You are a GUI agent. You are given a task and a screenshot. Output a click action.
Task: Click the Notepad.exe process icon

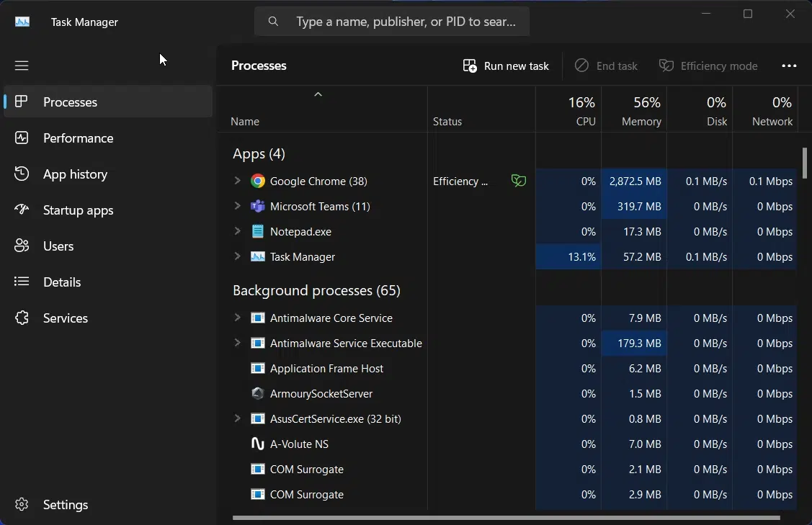click(257, 231)
